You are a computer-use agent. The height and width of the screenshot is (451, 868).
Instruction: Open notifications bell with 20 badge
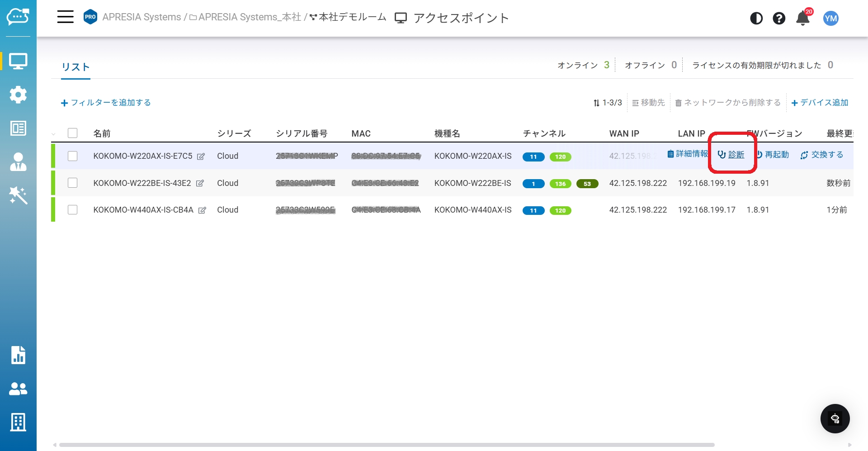(803, 18)
